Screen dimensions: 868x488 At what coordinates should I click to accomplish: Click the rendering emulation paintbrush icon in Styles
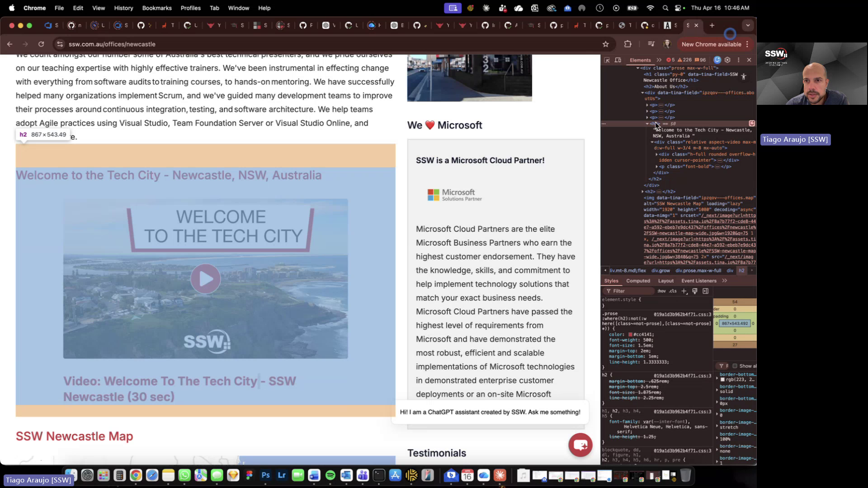coord(695,291)
